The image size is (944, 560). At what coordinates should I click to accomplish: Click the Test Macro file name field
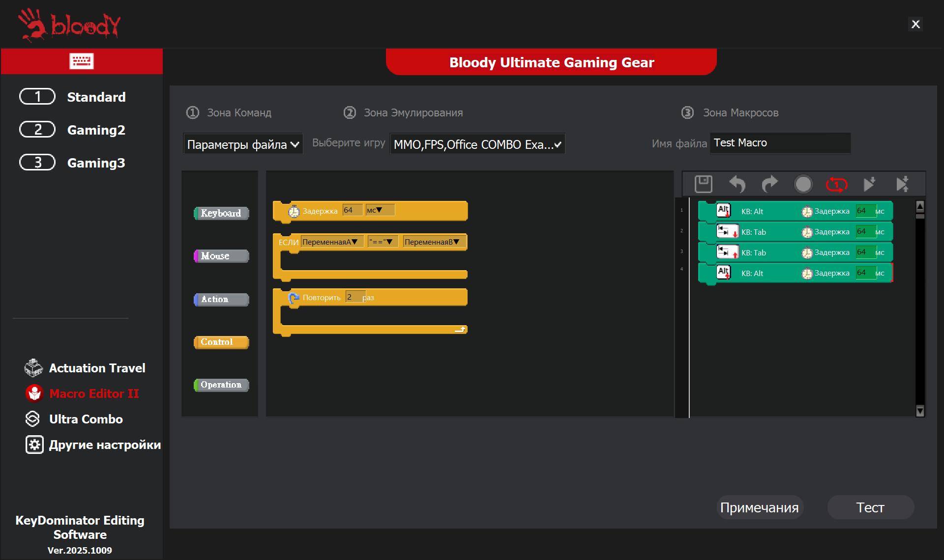780,143
